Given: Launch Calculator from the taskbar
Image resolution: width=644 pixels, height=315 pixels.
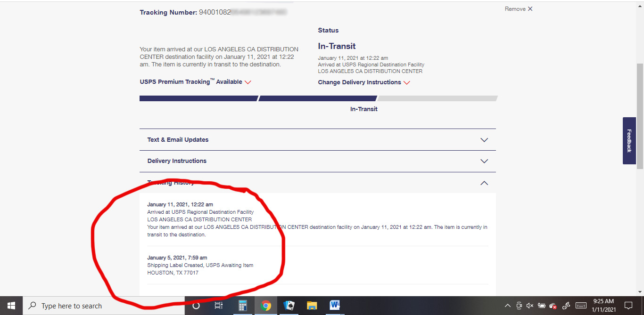Looking at the screenshot, I should click(x=243, y=306).
